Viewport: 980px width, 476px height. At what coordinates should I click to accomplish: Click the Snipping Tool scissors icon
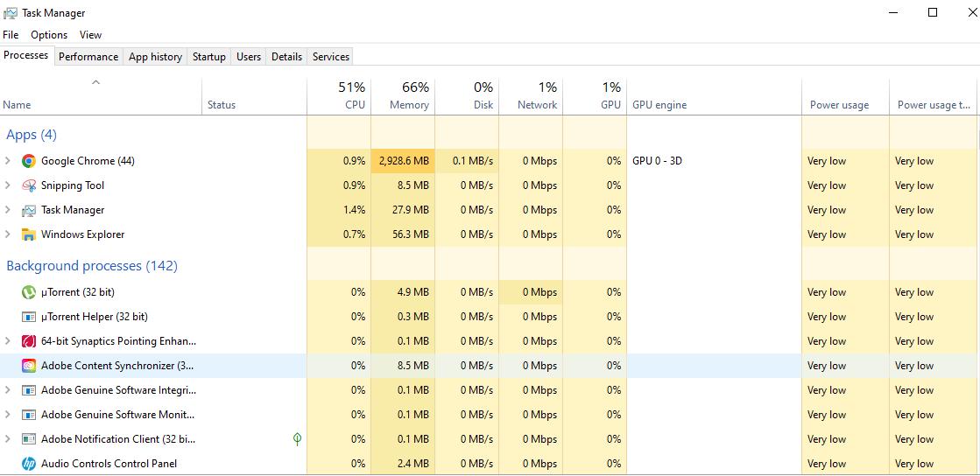29,185
